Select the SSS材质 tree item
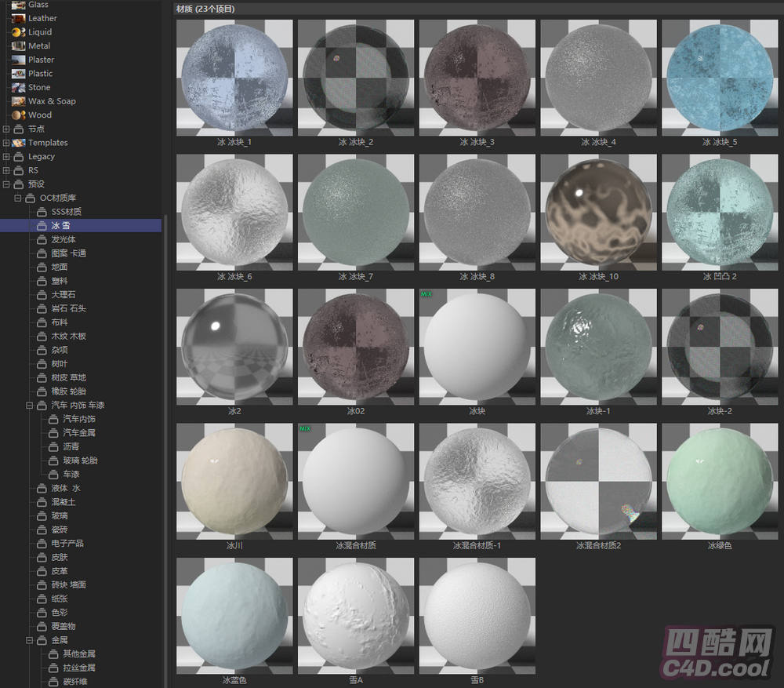This screenshot has width=784, height=688. 66,212
